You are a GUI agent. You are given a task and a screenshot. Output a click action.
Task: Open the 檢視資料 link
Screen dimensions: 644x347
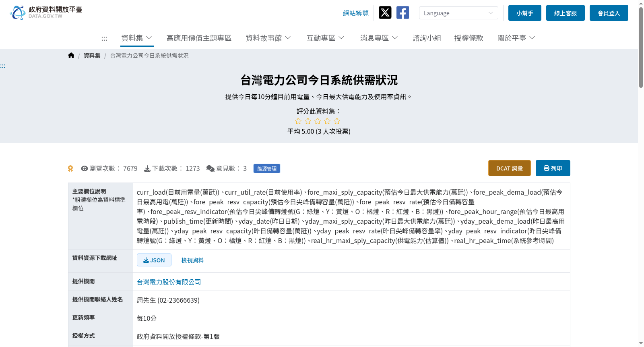point(193,260)
